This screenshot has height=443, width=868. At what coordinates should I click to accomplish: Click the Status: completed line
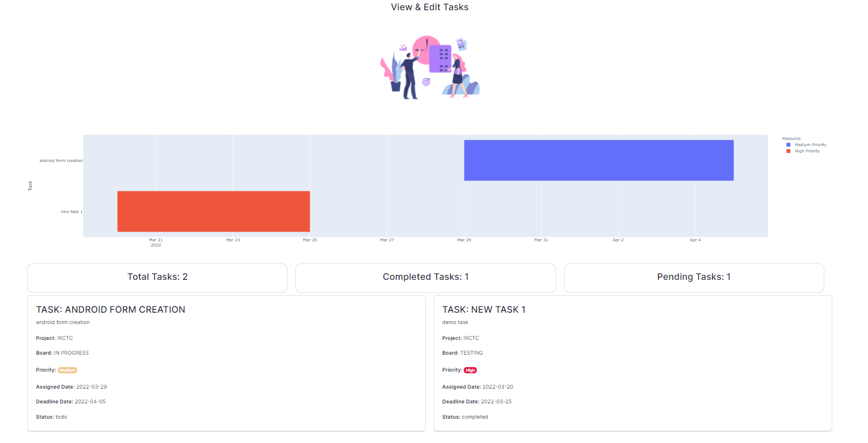465,417
